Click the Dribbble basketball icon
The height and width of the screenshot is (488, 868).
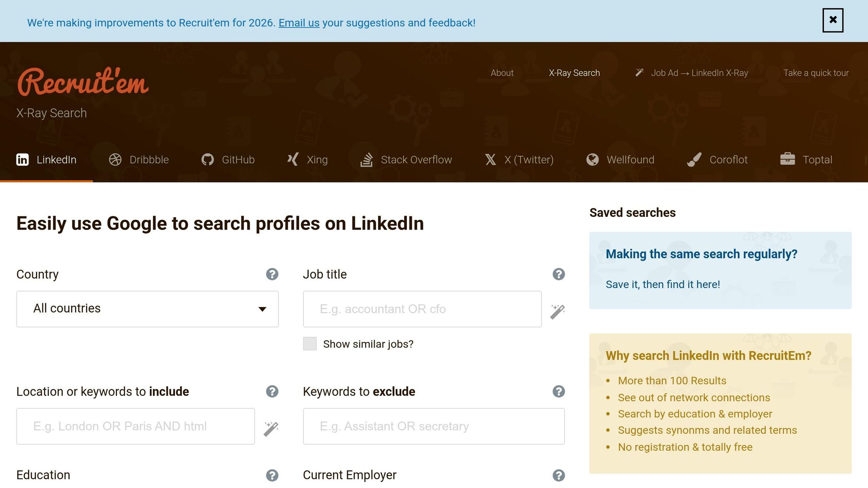click(x=115, y=160)
